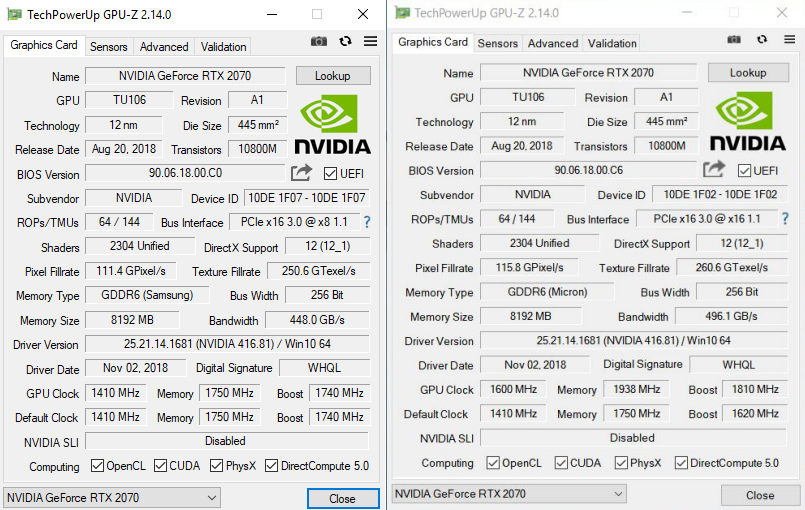Open GPU selector dropdown in left window
805x510 pixels.
pos(112,498)
